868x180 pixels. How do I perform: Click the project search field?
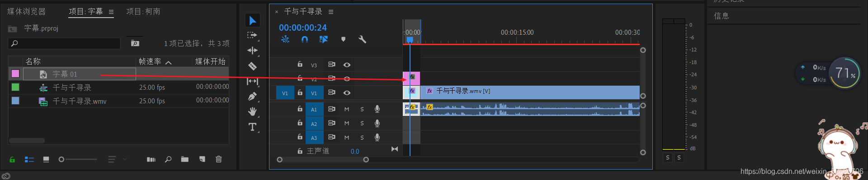point(64,43)
